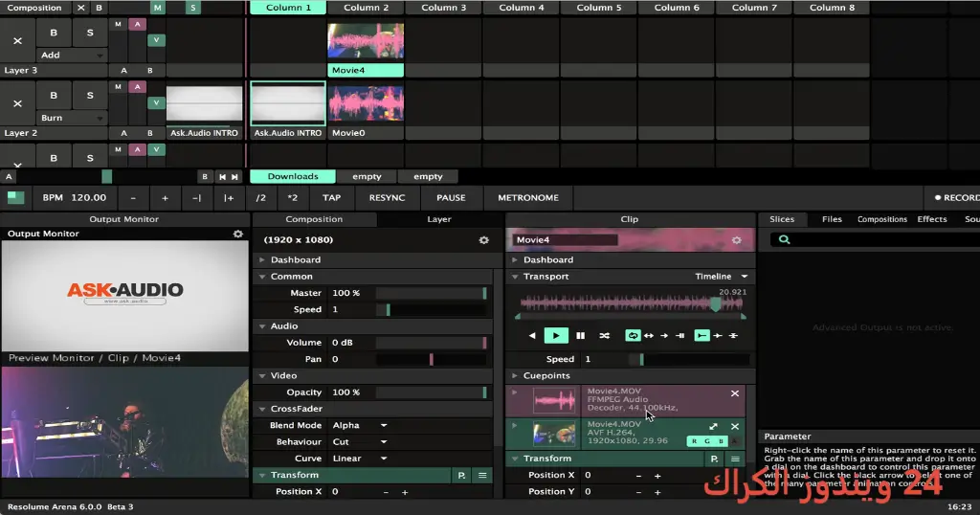Click TAP tempo button
Image resolution: width=980 pixels, height=515 pixels.
331,197
